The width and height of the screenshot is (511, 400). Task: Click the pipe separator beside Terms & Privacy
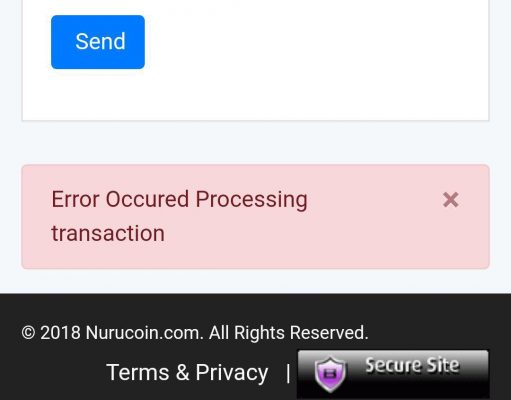pos(288,373)
